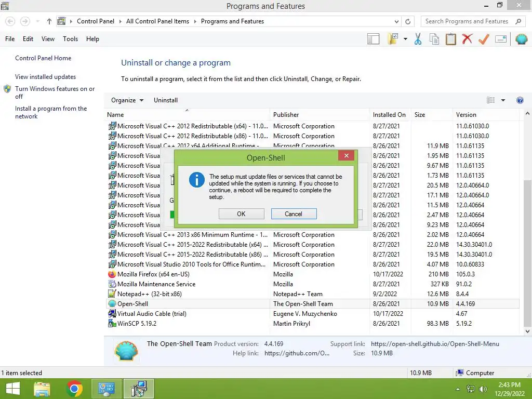Image resolution: width=532 pixels, height=399 pixels.
Task: Click the search magnifier icon
Action: [x=518, y=21]
